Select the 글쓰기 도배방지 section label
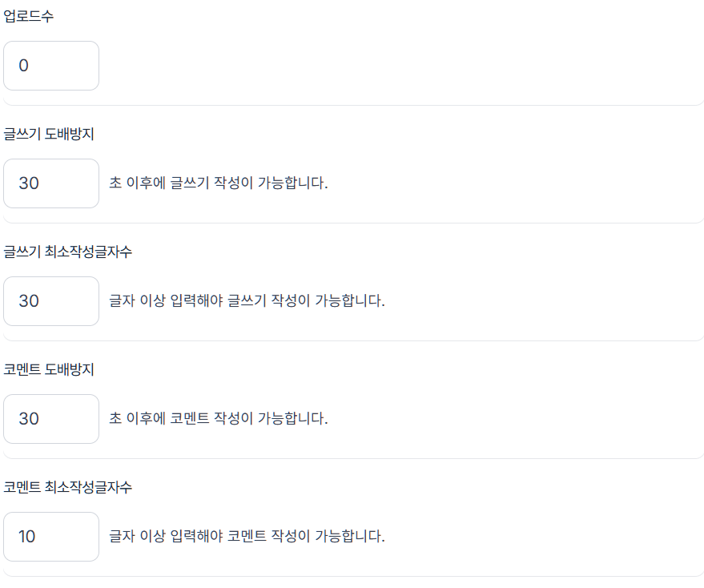Screen dimensions: 704x588 (48, 134)
